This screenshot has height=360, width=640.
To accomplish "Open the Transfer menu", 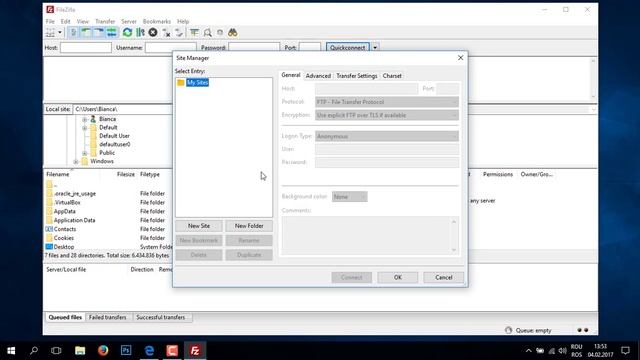I will [105, 21].
